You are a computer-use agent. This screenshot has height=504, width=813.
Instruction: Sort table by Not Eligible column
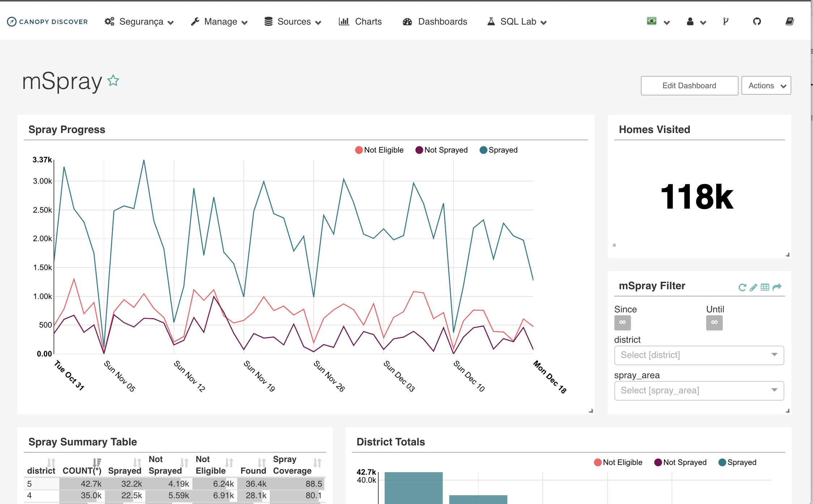pos(229,463)
